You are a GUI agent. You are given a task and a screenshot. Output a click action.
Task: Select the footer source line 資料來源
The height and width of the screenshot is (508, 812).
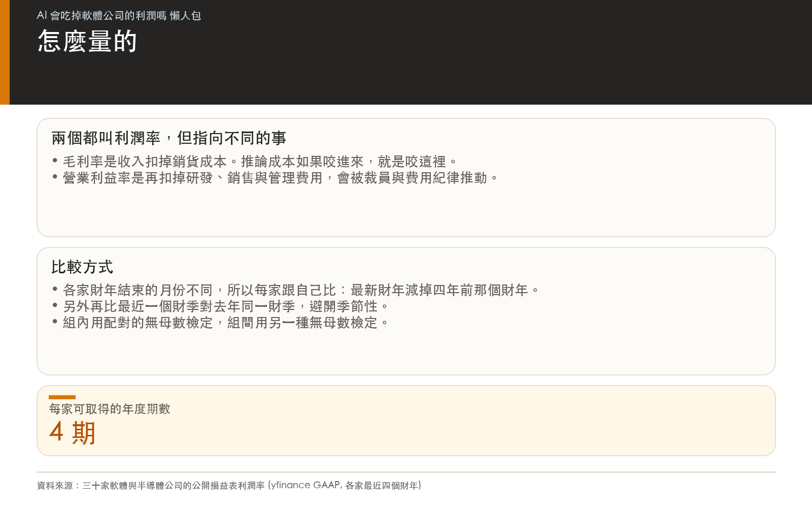(x=229, y=486)
